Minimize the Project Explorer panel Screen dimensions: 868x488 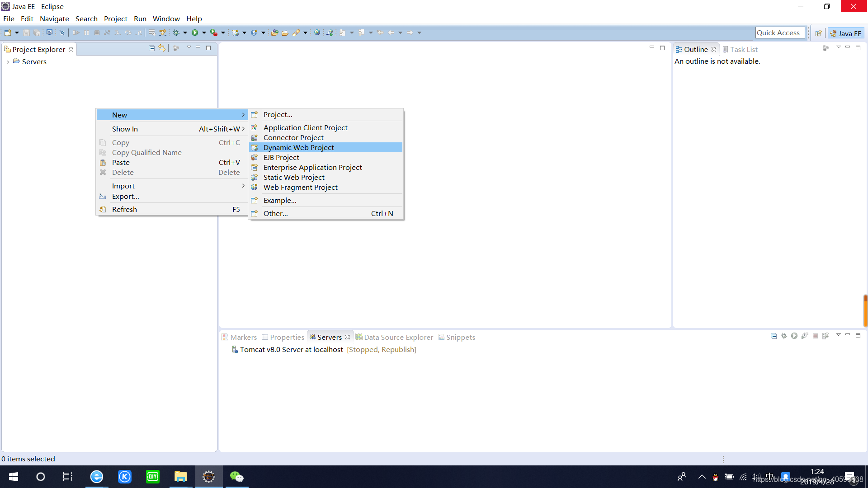pos(198,47)
